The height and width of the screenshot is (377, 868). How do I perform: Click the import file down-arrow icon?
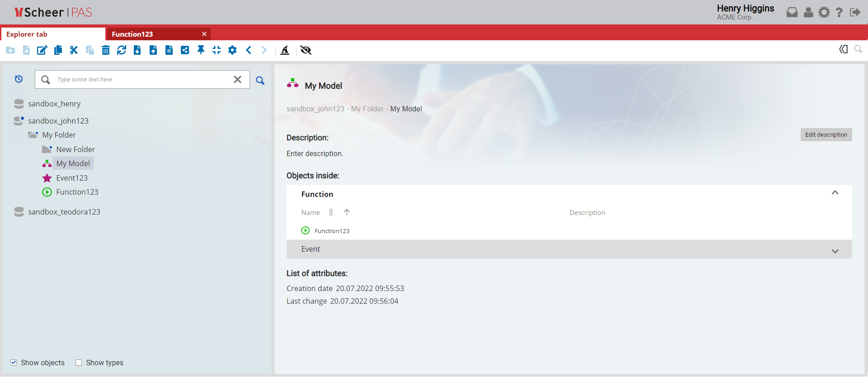(137, 50)
